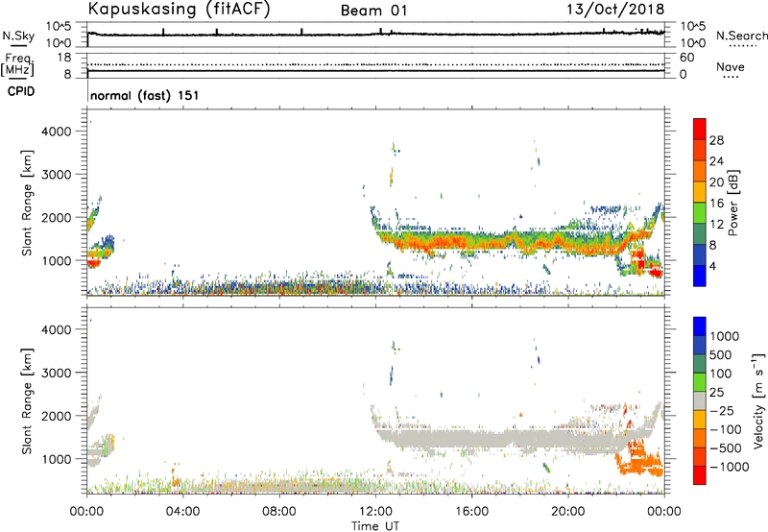Image resolution: width=768 pixels, height=532 pixels.
Task: Click the 'N.Search' legend label
Action: click(741, 36)
